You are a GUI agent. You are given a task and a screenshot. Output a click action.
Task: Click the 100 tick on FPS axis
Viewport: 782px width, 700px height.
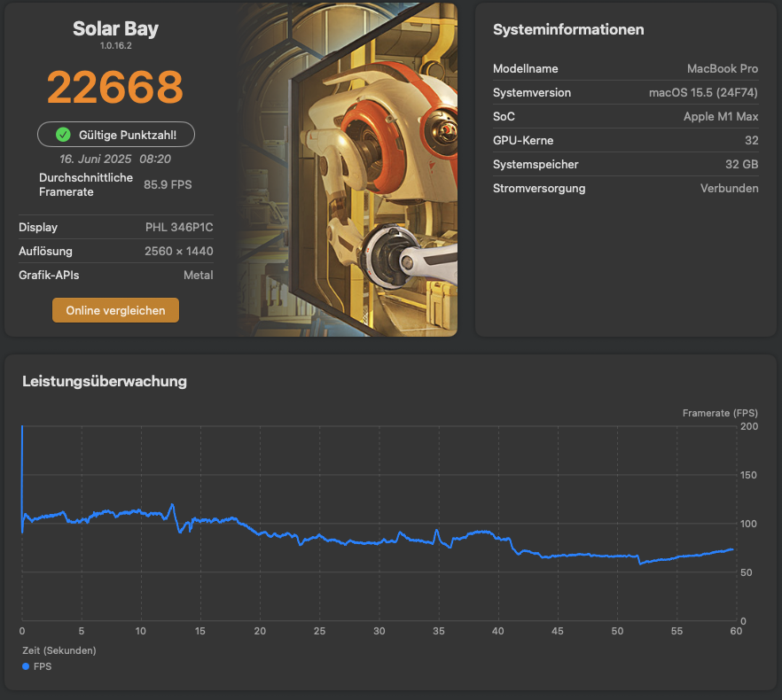[x=748, y=524]
